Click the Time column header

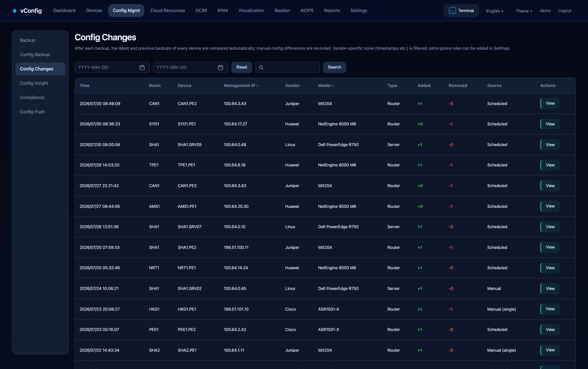[x=84, y=86]
